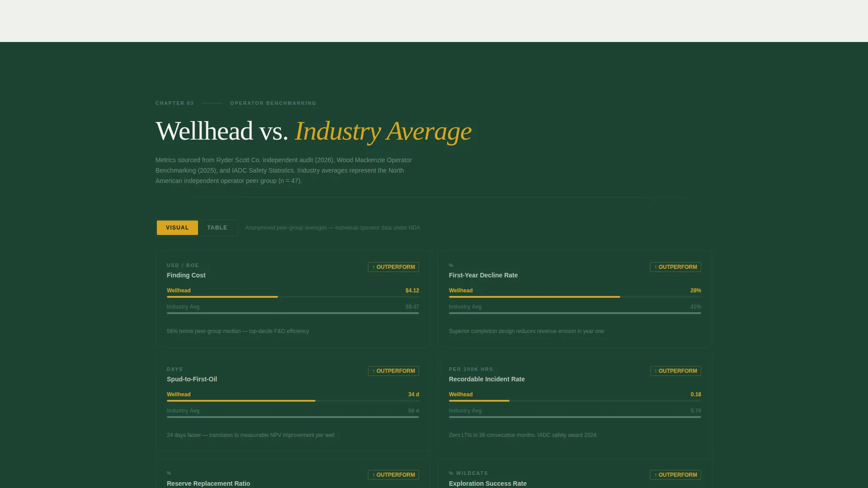Click the Exploration Success Rate title
Image resolution: width=868 pixels, height=488 pixels.
(488, 483)
